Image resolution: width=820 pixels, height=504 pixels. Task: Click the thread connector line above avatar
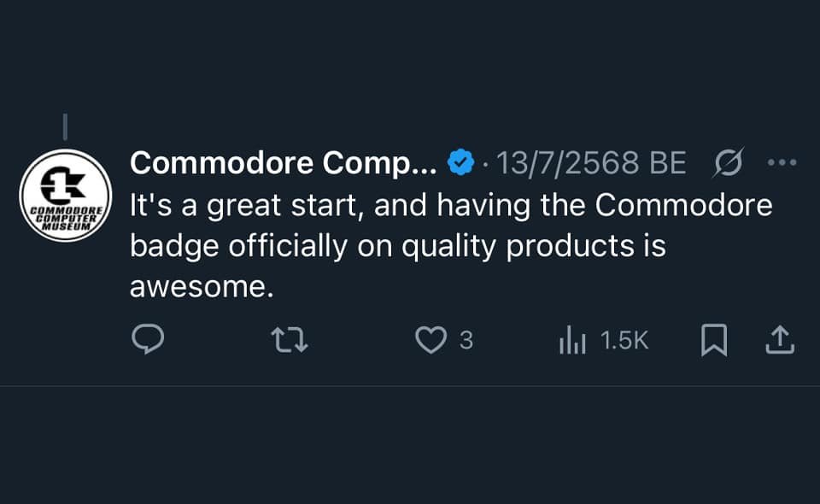click(x=66, y=127)
